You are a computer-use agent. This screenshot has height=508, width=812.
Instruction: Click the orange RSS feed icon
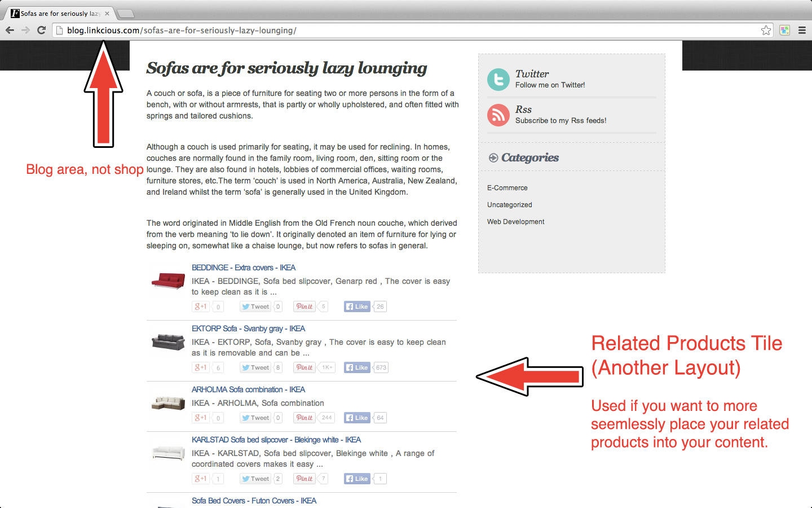point(498,115)
